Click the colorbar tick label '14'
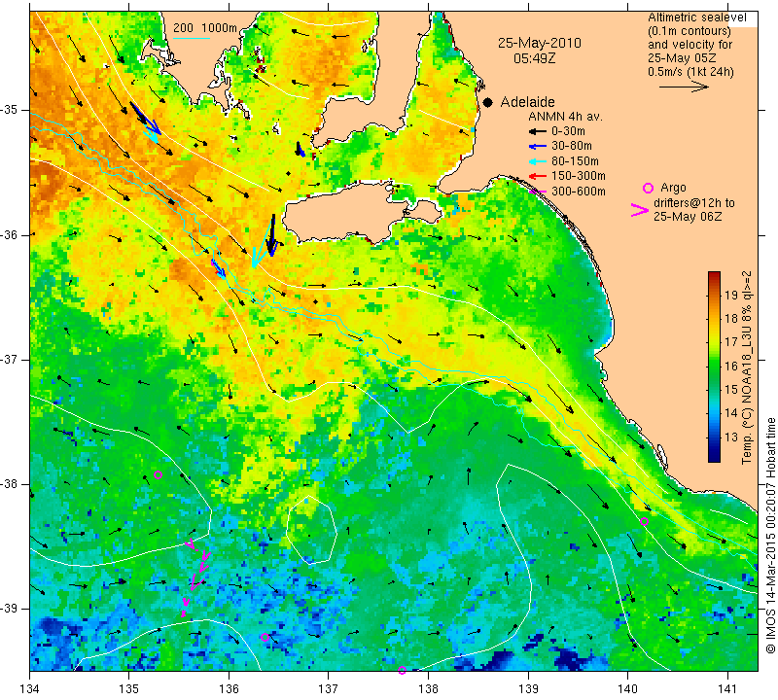Image resolution: width=778 pixels, height=700 pixels. pyautogui.click(x=731, y=413)
